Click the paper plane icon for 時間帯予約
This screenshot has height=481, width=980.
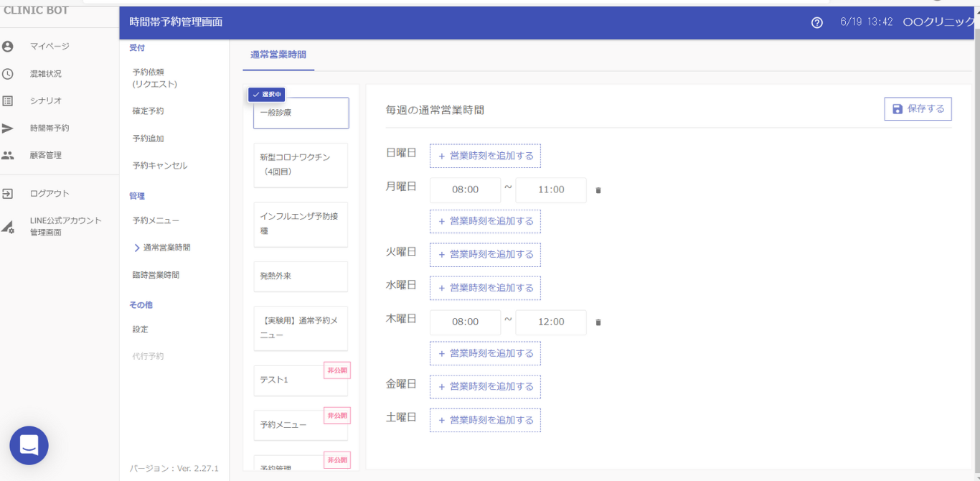tap(8, 129)
